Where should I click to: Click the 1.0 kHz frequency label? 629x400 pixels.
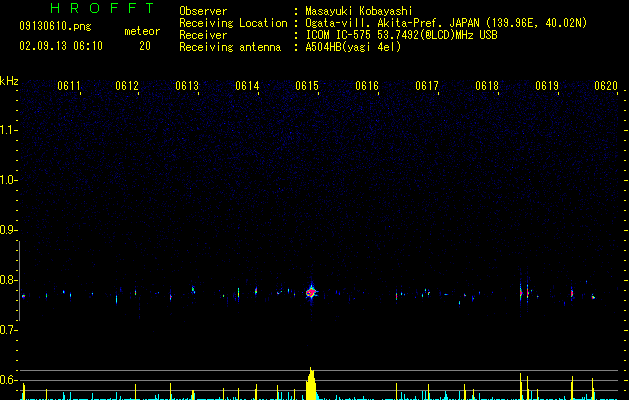(9, 180)
